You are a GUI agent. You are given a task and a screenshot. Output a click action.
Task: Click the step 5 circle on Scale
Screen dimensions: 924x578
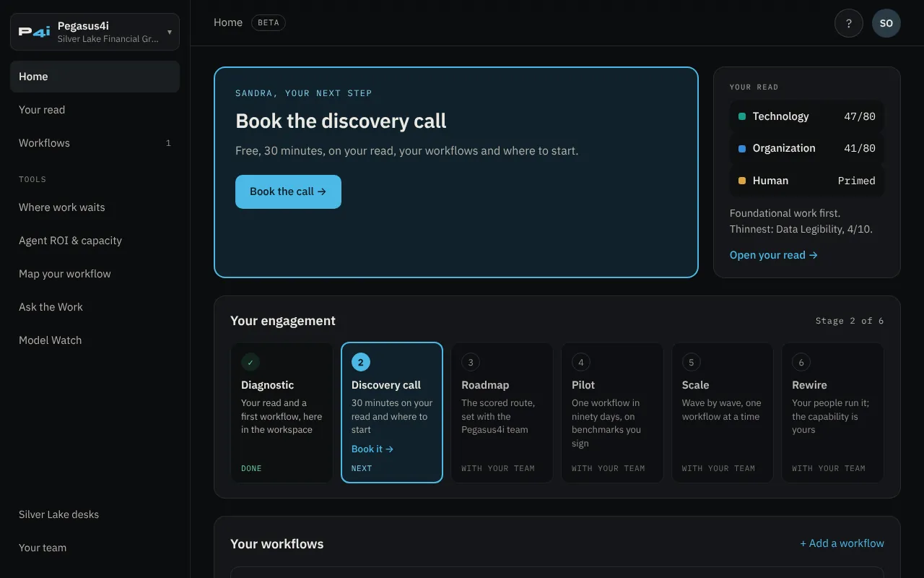pyautogui.click(x=692, y=362)
